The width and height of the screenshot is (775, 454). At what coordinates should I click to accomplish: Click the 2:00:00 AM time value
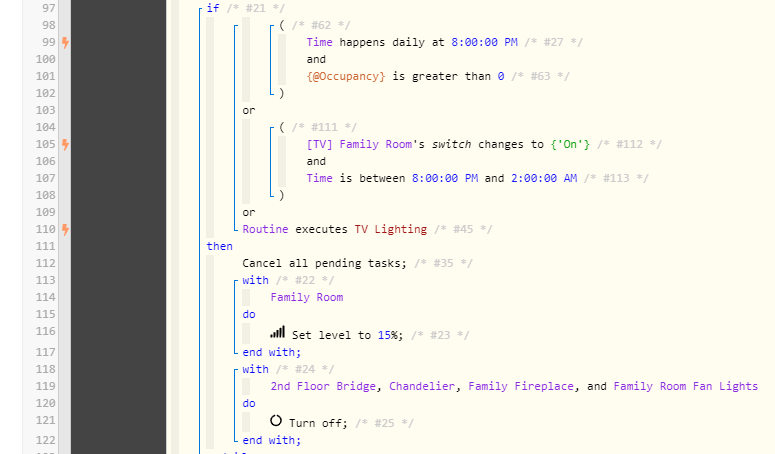544,178
